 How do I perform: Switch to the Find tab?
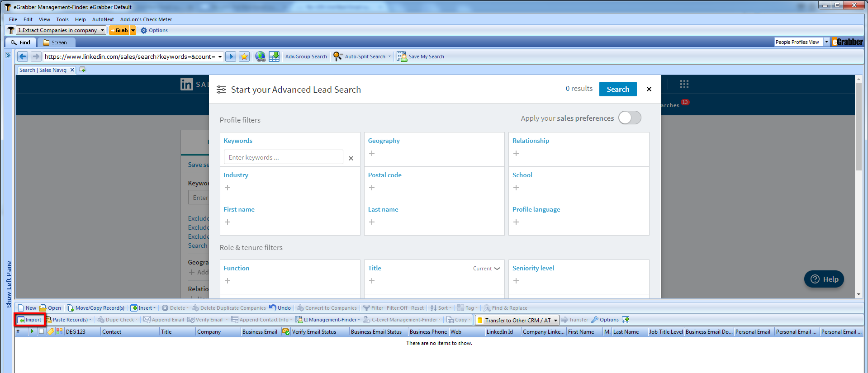coord(21,42)
